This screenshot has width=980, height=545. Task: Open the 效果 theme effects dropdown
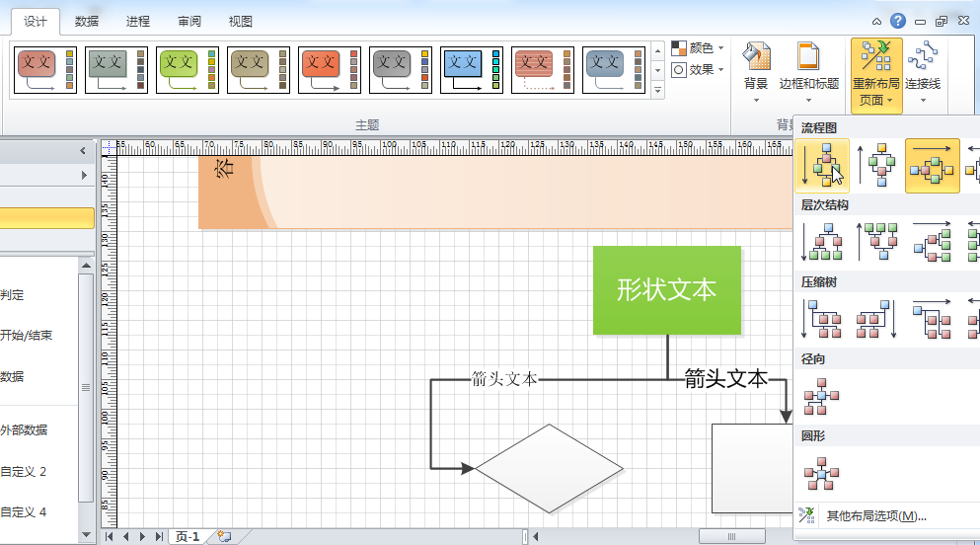(x=698, y=70)
